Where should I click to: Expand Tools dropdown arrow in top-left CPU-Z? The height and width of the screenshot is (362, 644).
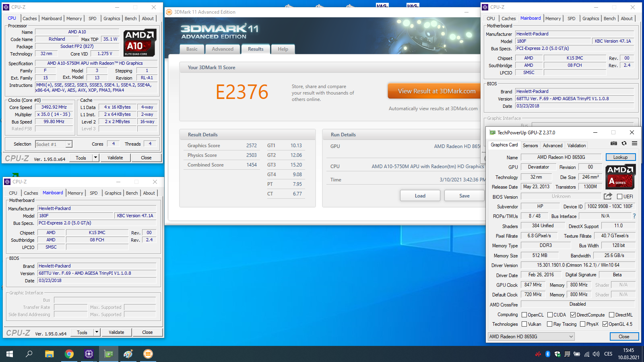point(95,158)
